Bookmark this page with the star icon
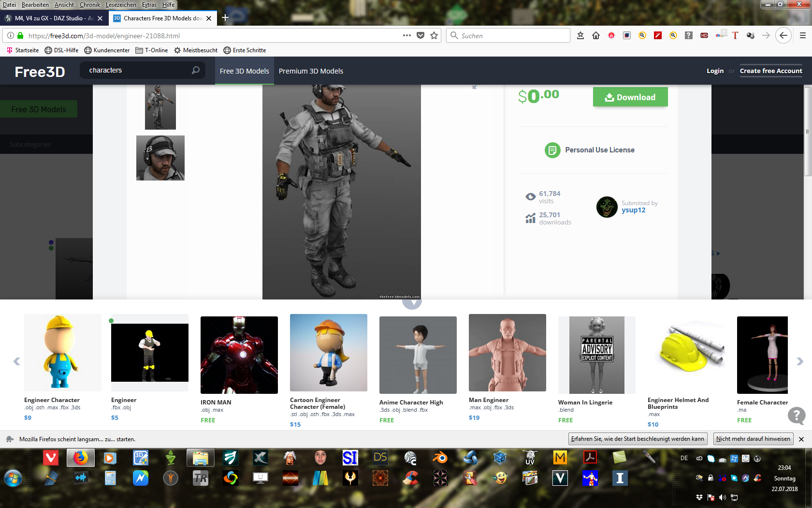The image size is (812, 508). (x=434, y=35)
